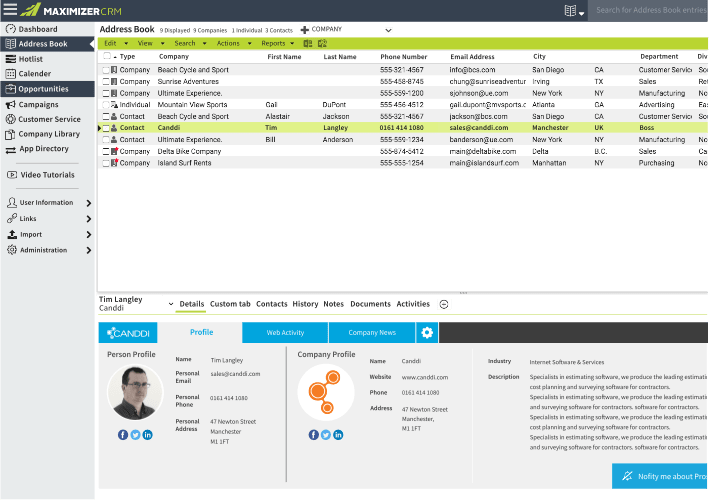Click the Administration gear icon

(x=12, y=250)
